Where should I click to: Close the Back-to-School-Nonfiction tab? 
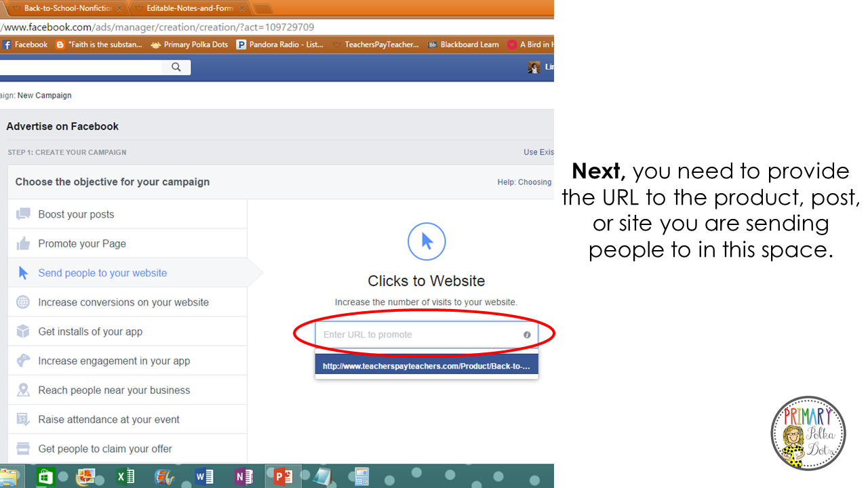coord(119,9)
